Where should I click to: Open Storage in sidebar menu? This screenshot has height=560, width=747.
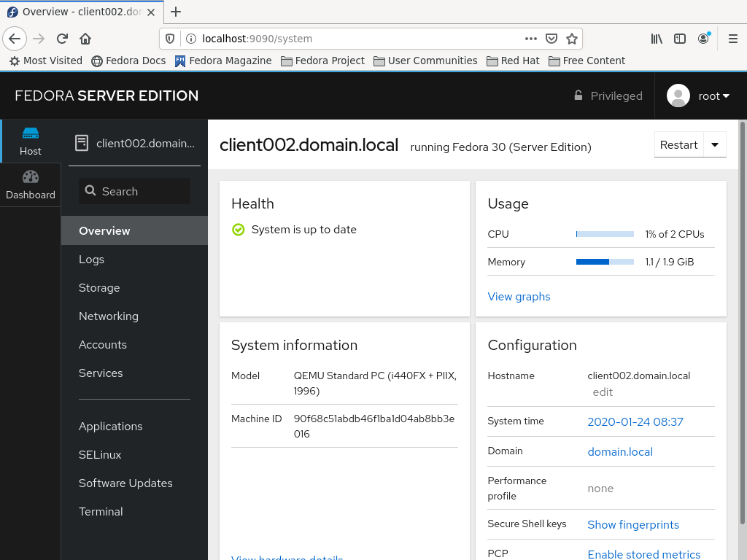(x=134, y=287)
